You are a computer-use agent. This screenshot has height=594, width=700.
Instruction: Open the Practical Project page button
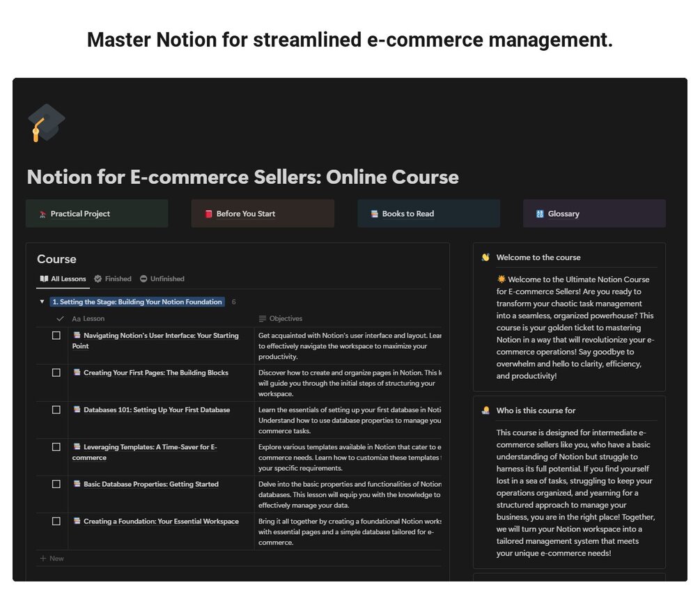[x=97, y=214]
